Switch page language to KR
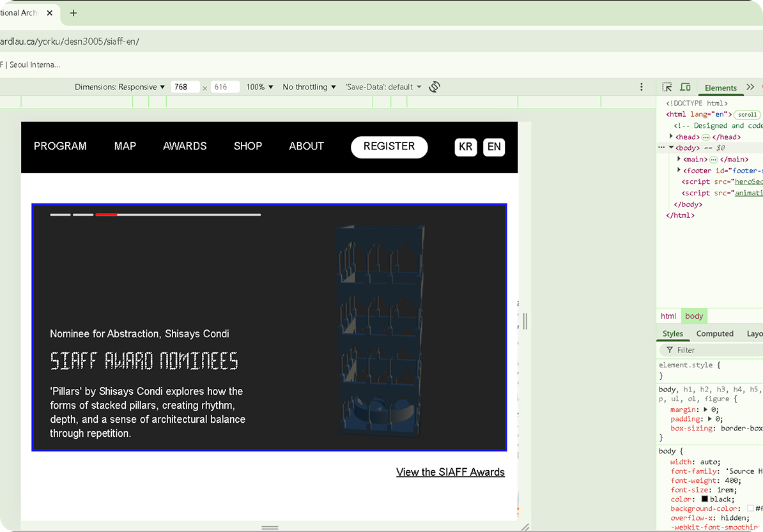The image size is (763, 532). tap(465, 147)
